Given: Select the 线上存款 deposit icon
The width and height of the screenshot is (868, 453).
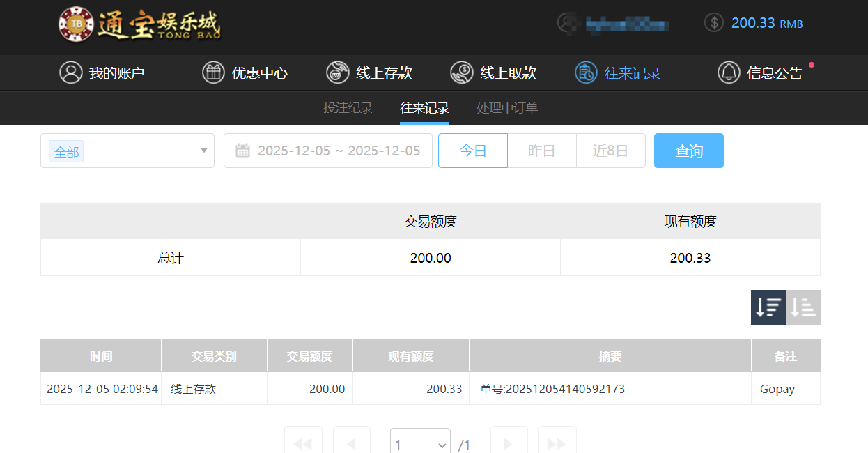Looking at the screenshot, I should (337, 72).
